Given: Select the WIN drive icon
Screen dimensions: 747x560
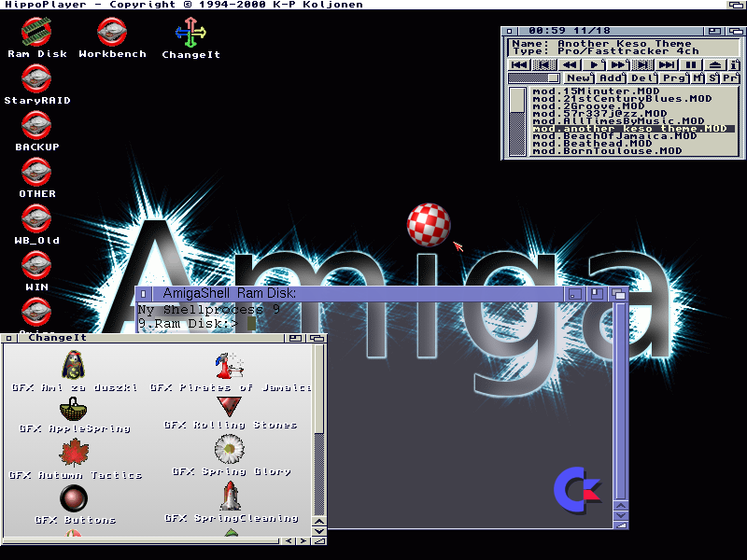Looking at the screenshot, I should (x=36, y=265).
